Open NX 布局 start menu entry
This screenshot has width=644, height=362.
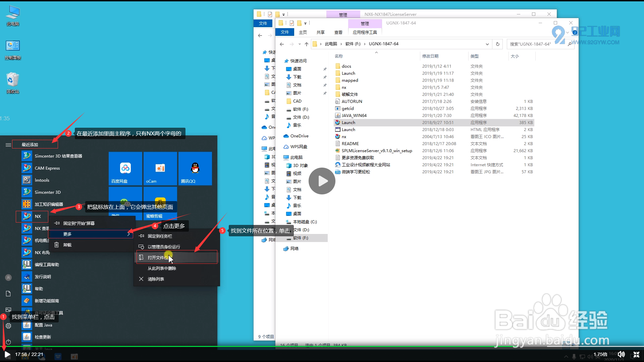tap(42, 252)
